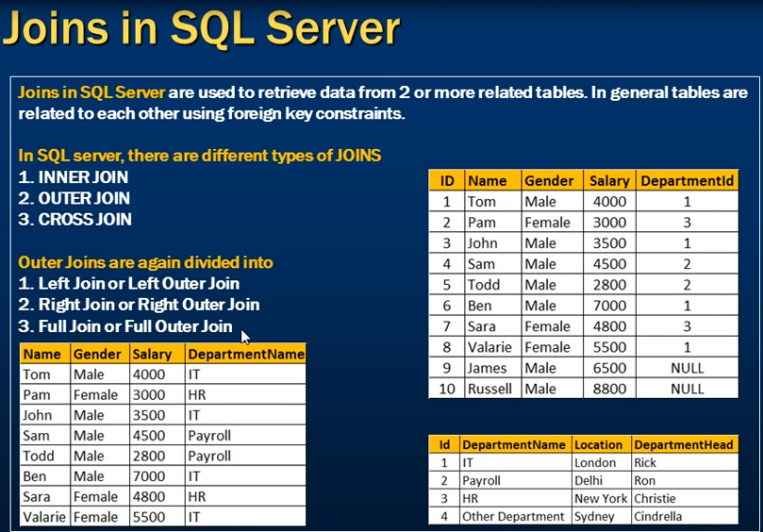Select the 'James' name cell
Screen dimensions: 763x532
tap(493, 368)
